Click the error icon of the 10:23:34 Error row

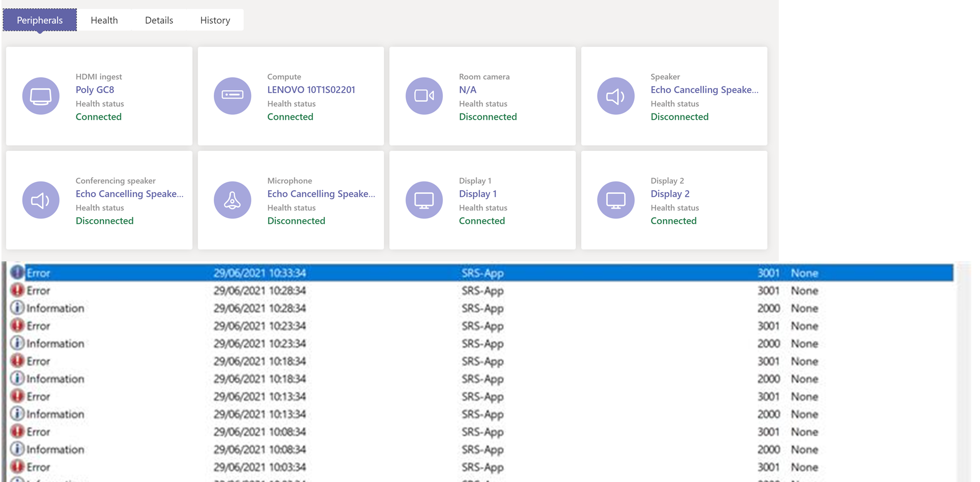point(17,325)
